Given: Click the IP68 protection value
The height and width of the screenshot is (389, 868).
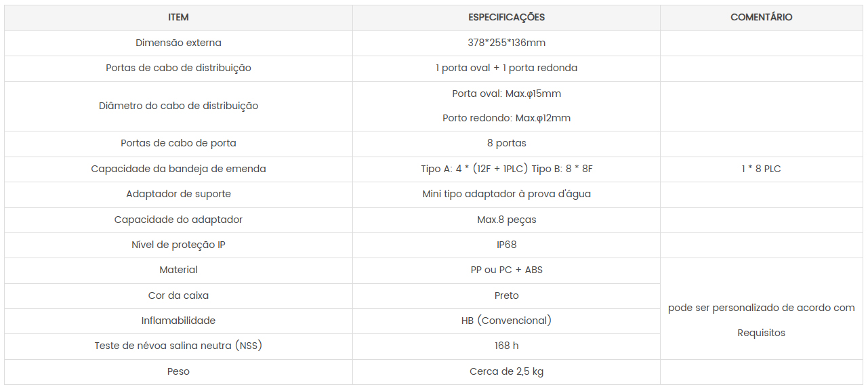Looking at the screenshot, I should point(506,245).
